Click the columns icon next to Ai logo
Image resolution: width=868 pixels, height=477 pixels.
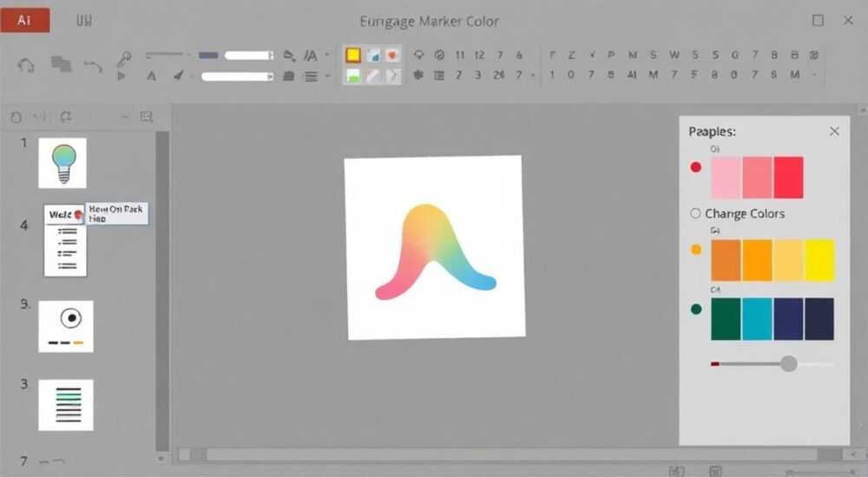[84, 21]
